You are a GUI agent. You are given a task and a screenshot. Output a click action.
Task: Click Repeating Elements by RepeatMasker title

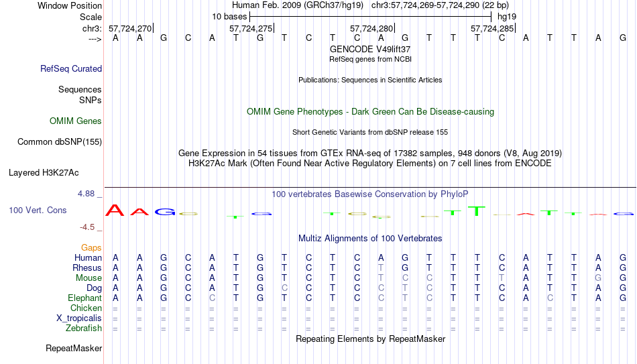pyautogui.click(x=370, y=339)
